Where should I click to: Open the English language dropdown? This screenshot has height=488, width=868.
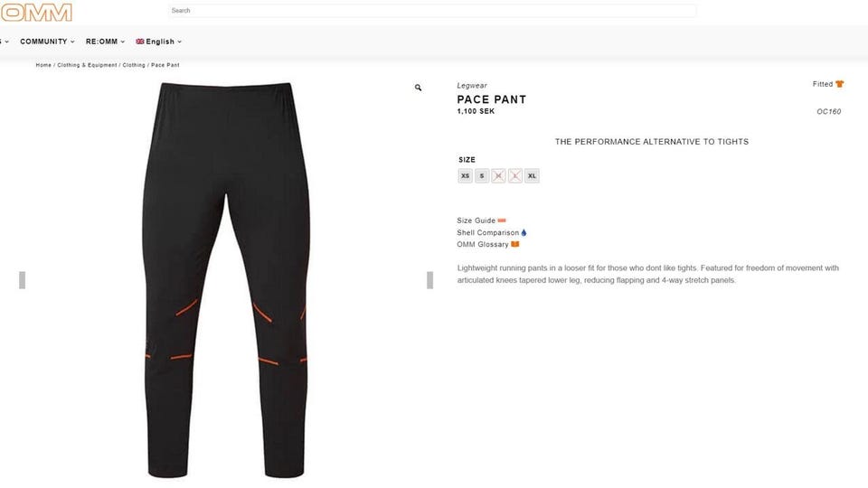pyautogui.click(x=158, y=42)
